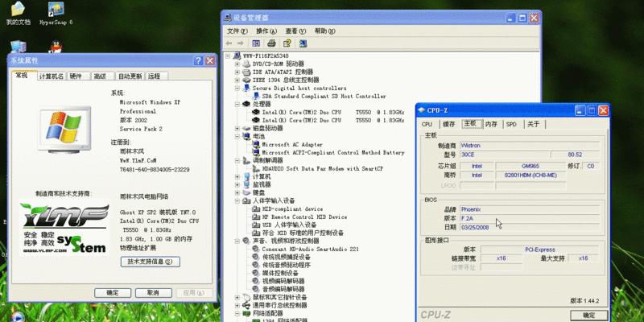Click the help question-mark toolbar icon in Device Manager
Screen dimensions: 644x322
[287, 43]
